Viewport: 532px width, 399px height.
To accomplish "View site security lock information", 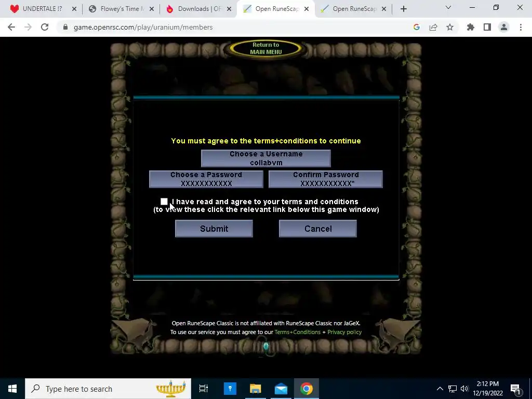I will [65, 27].
